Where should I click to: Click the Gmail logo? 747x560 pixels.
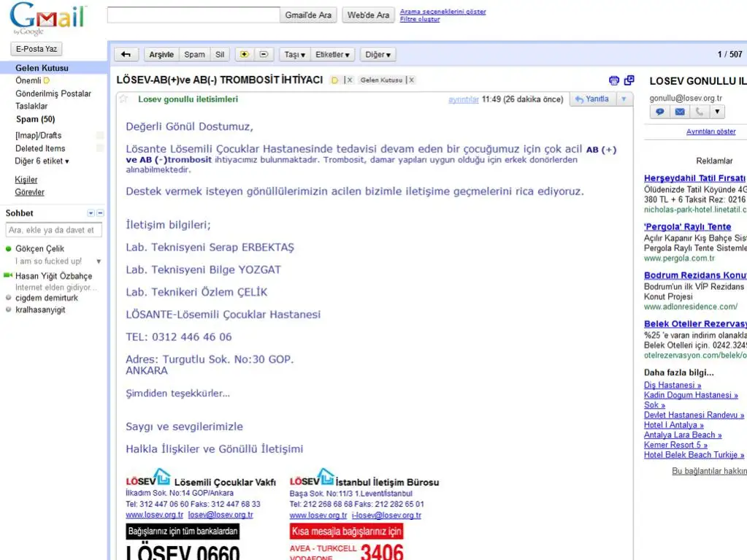pyautogui.click(x=47, y=18)
